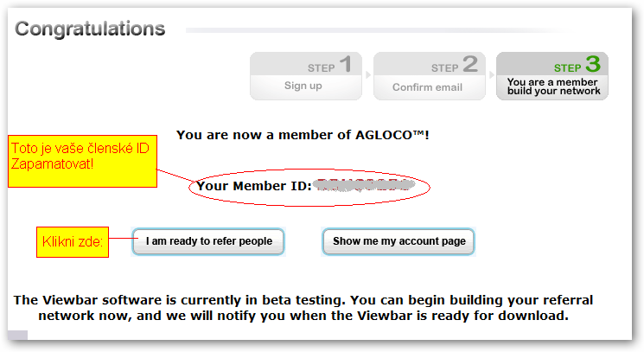Click the gray number 2 in Step 2
The width and height of the screenshot is (644, 352).
(x=470, y=64)
